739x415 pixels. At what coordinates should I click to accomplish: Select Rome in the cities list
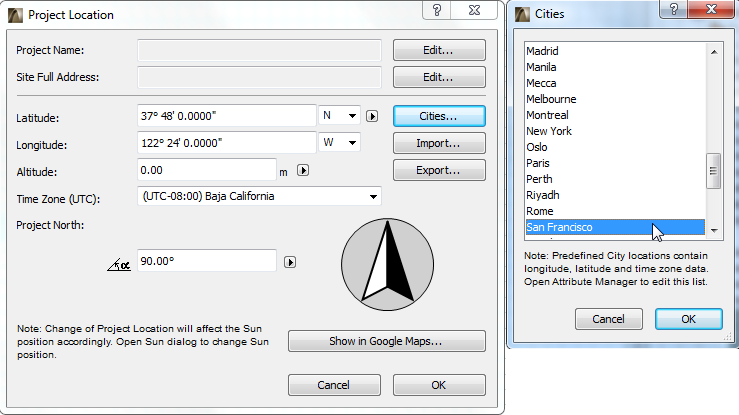(x=615, y=211)
